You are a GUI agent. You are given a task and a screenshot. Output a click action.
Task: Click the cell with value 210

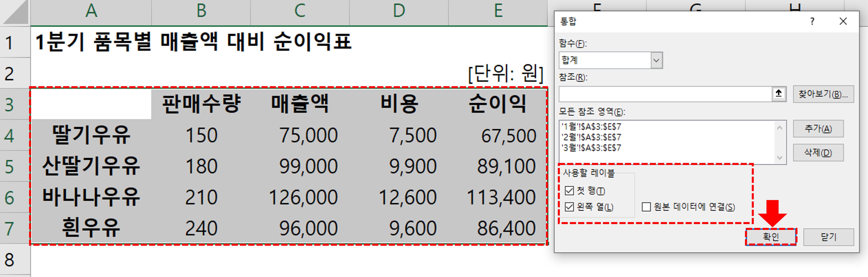(x=201, y=197)
